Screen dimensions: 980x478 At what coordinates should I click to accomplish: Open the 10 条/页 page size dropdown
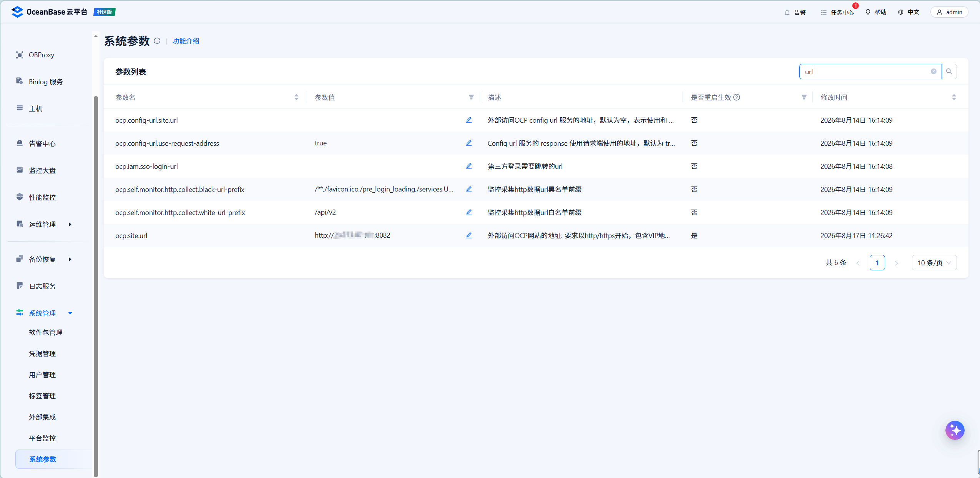[934, 263]
